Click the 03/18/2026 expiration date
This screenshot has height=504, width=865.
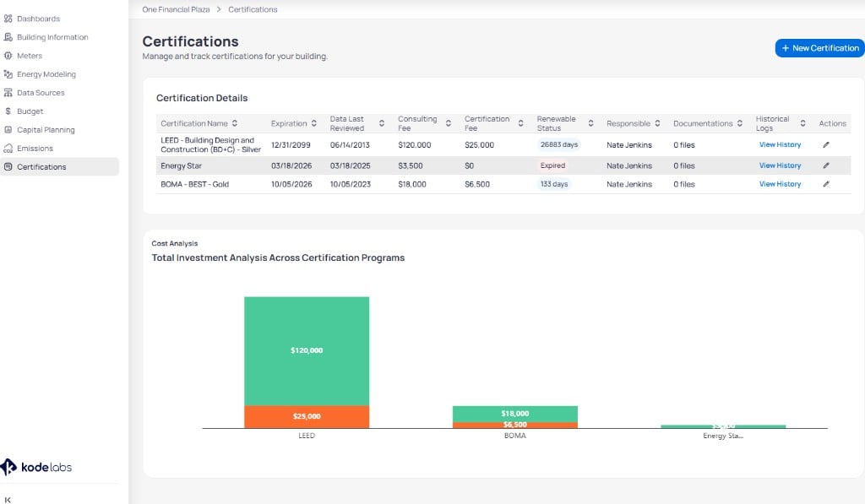coord(291,165)
